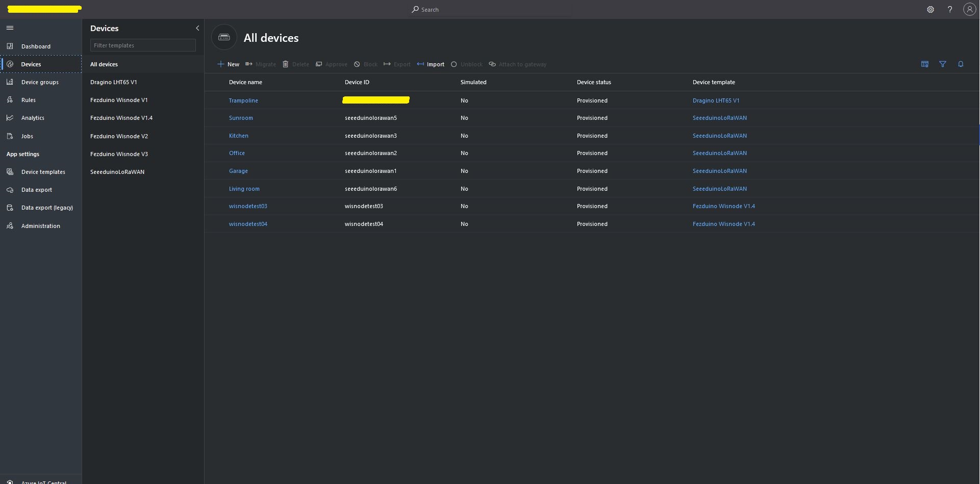This screenshot has height=484, width=980.
Task: Open the user account avatar icon
Action: click(969, 9)
